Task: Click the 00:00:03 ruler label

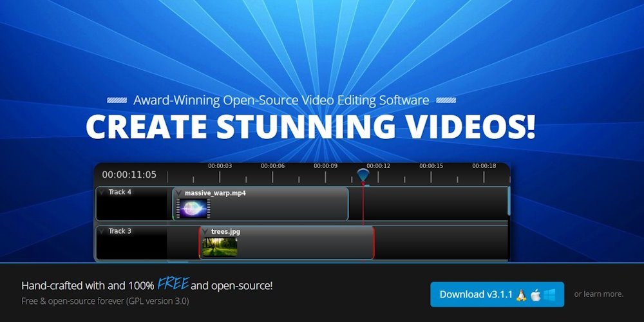Action: (220, 166)
